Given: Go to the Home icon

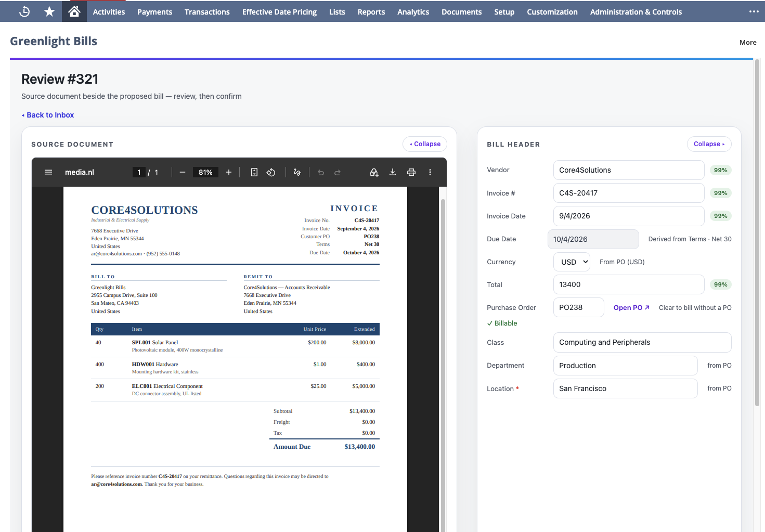Looking at the screenshot, I should pos(74,11).
